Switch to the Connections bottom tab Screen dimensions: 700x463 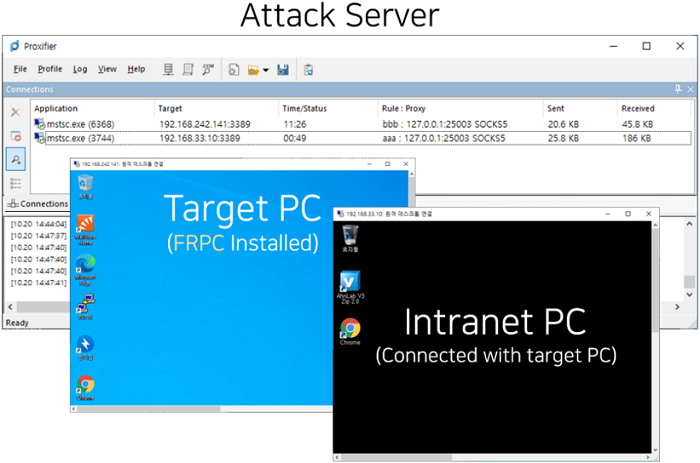(x=38, y=204)
